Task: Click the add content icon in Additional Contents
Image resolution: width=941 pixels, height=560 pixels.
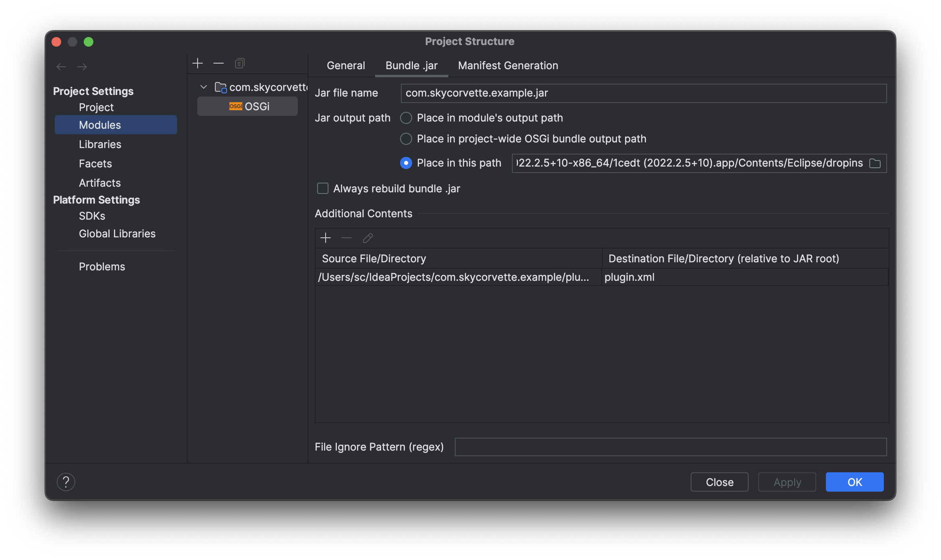Action: tap(326, 238)
